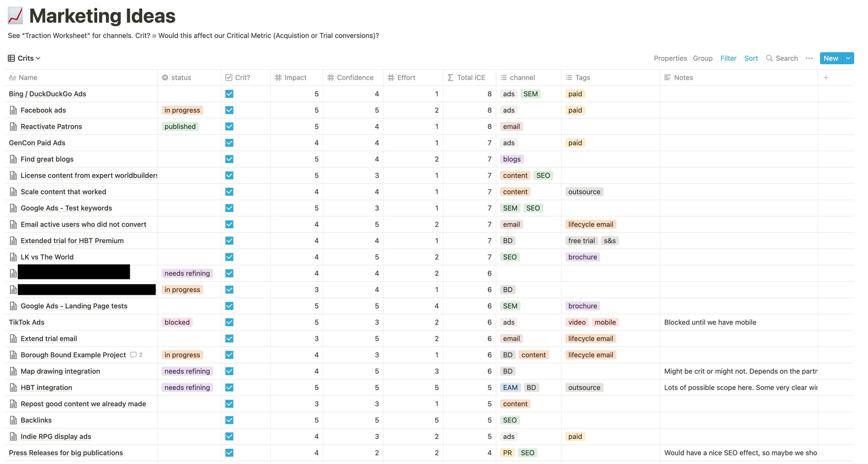Image resolution: width=868 pixels, height=464 pixels.
Task: Click page icon for LK vs The World
Action: [x=13, y=257]
